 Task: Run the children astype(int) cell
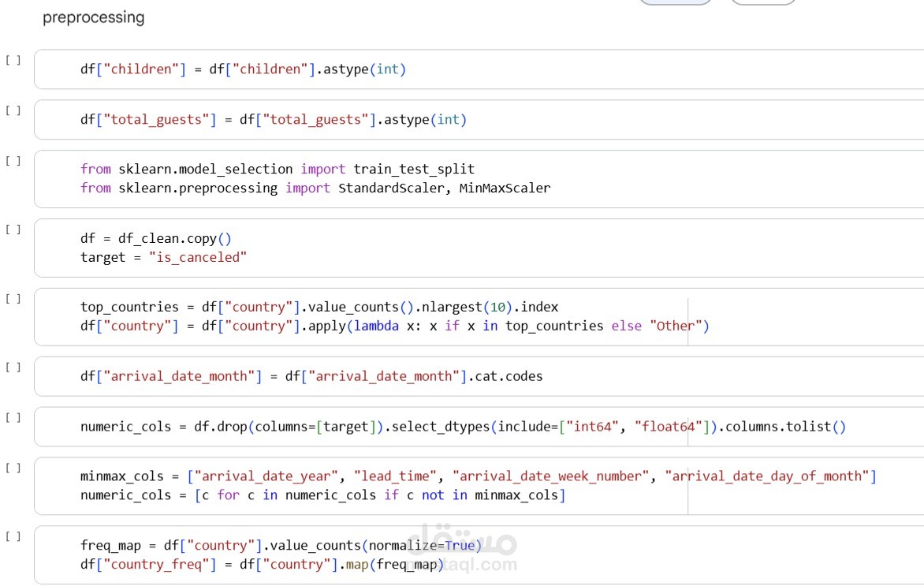click(x=13, y=60)
